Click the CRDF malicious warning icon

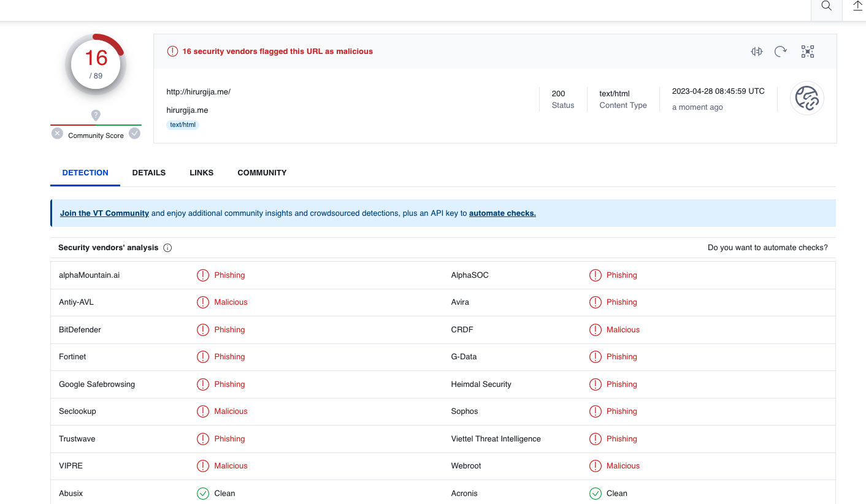pos(596,330)
